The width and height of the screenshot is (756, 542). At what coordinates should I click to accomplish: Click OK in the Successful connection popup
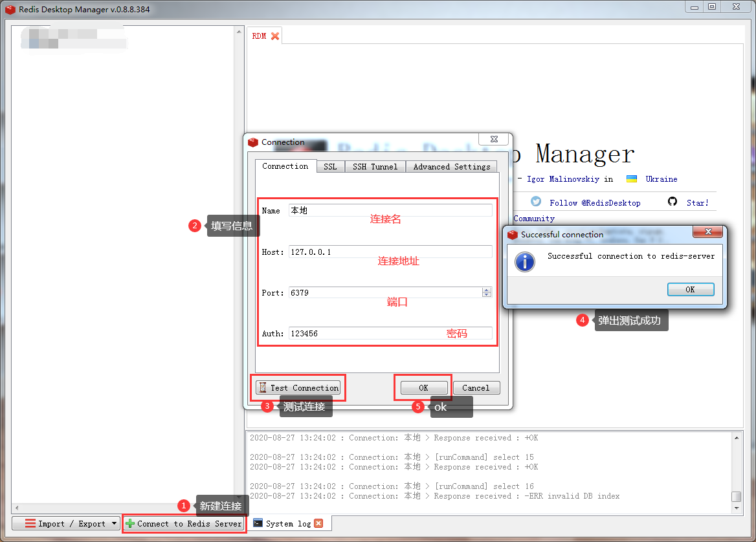pyautogui.click(x=691, y=290)
